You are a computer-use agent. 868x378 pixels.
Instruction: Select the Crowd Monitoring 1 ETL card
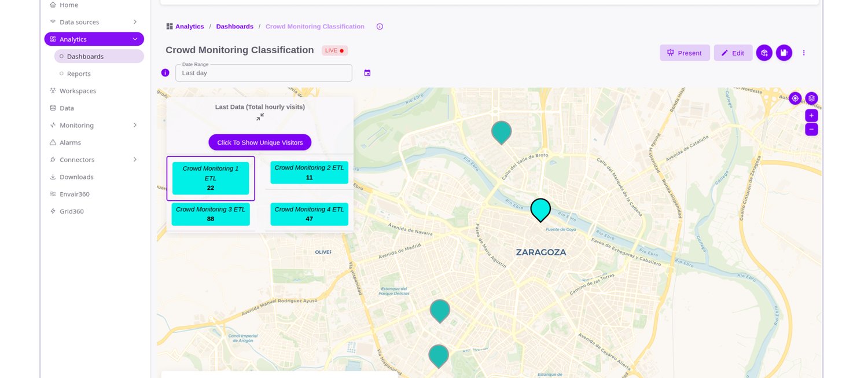click(x=211, y=178)
